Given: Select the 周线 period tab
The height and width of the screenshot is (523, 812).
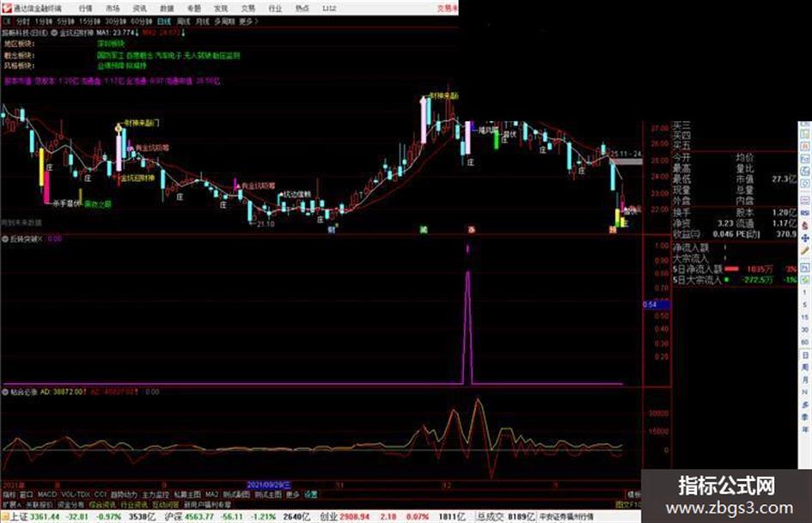Looking at the screenshot, I should pyautogui.click(x=183, y=21).
